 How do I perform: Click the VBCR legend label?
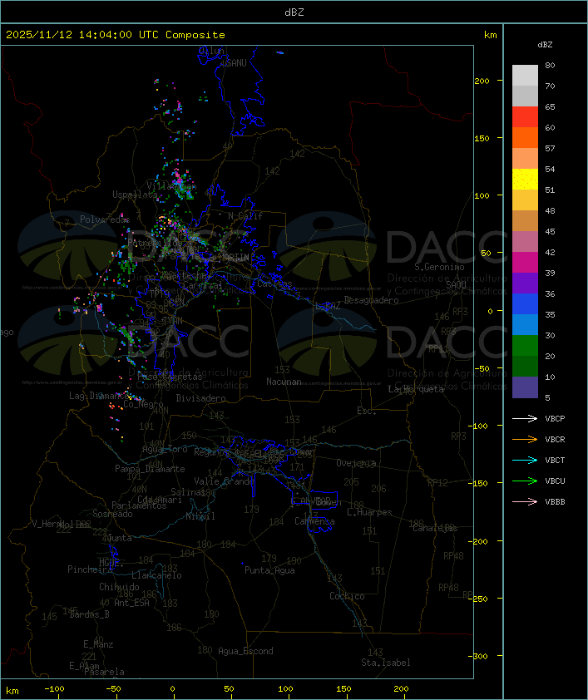point(555,439)
